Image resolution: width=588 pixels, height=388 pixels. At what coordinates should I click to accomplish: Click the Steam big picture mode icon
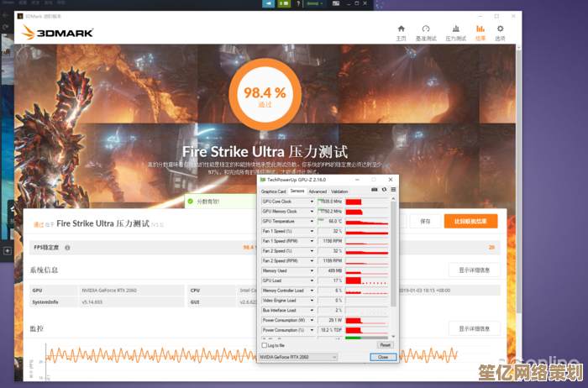point(336,3)
